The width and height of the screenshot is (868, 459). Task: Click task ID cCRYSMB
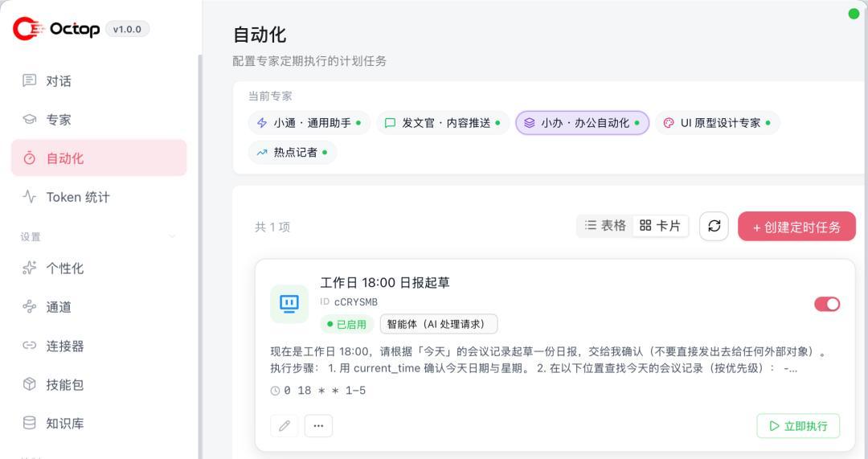tap(356, 301)
